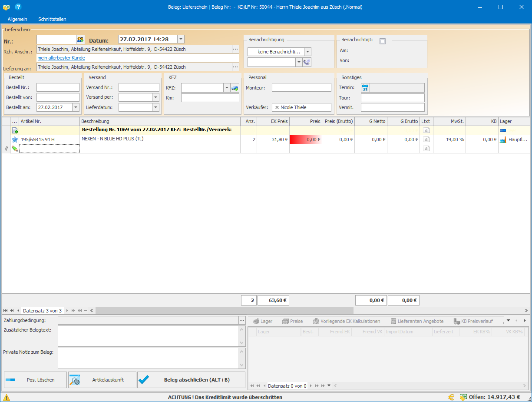Open the Datum date dropdown
Screen dimensions: 532x402
click(x=181, y=40)
